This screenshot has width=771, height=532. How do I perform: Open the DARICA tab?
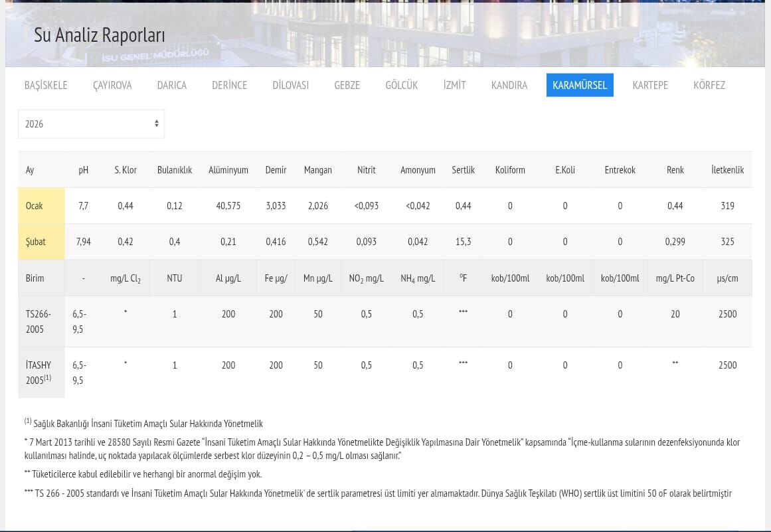(x=171, y=85)
